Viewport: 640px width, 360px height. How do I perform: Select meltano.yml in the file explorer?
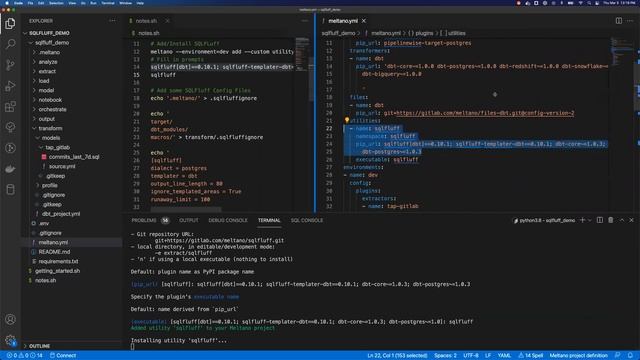tap(53, 242)
